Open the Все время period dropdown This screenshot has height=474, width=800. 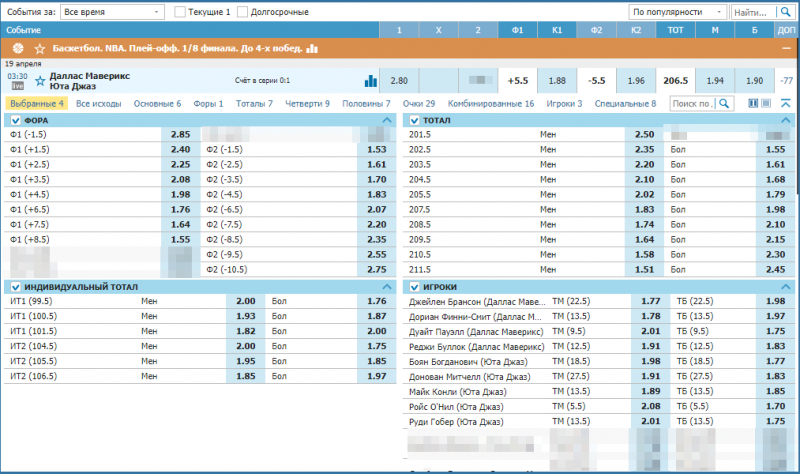pyautogui.click(x=112, y=12)
